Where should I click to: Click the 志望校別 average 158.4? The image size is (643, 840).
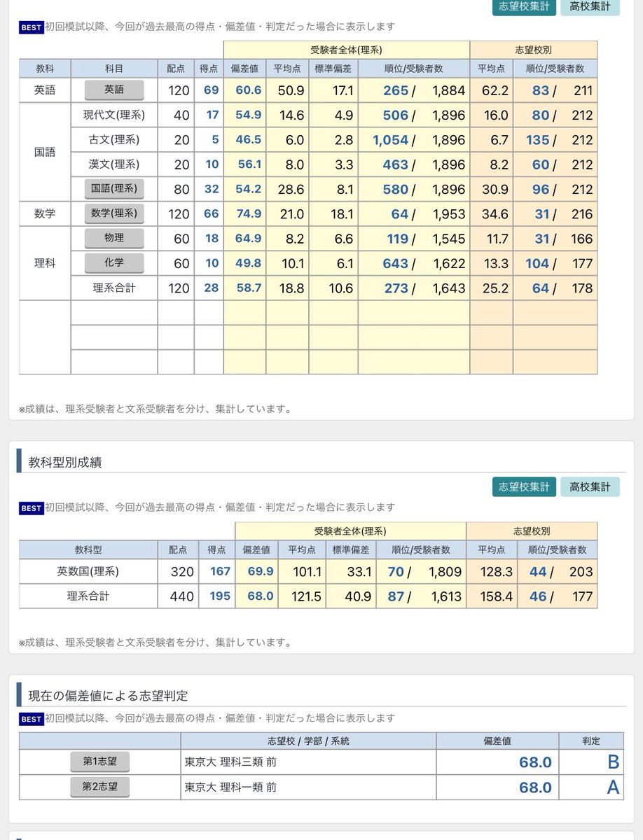[x=497, y=596]
